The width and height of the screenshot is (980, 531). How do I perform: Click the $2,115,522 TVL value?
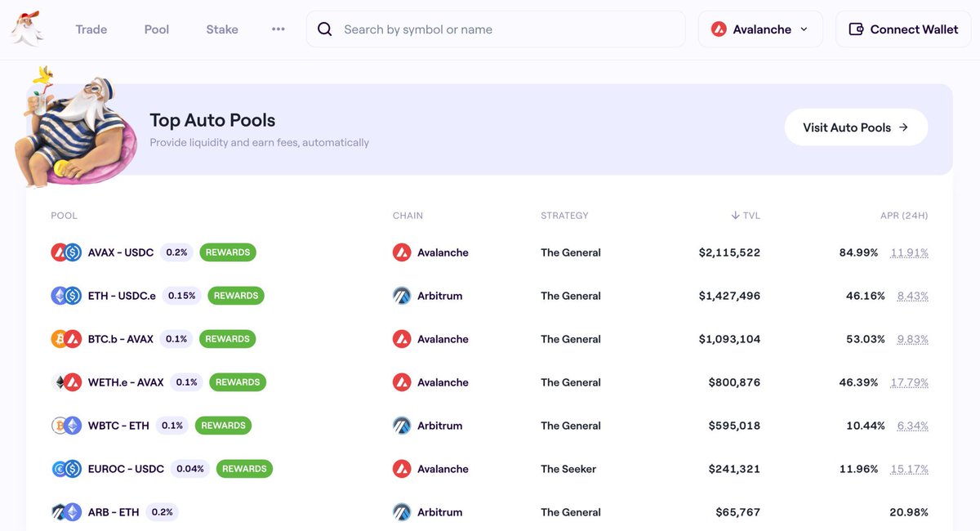tap(729, 252)
